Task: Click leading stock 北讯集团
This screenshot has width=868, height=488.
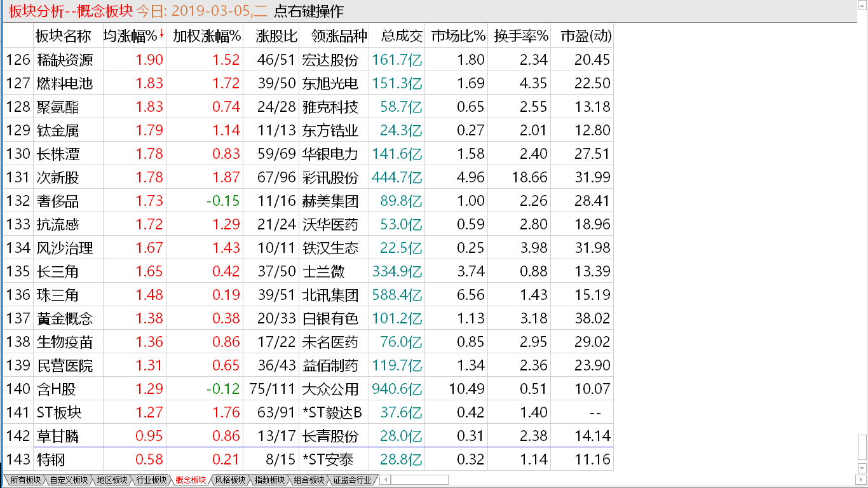Action: click(330, 295)
